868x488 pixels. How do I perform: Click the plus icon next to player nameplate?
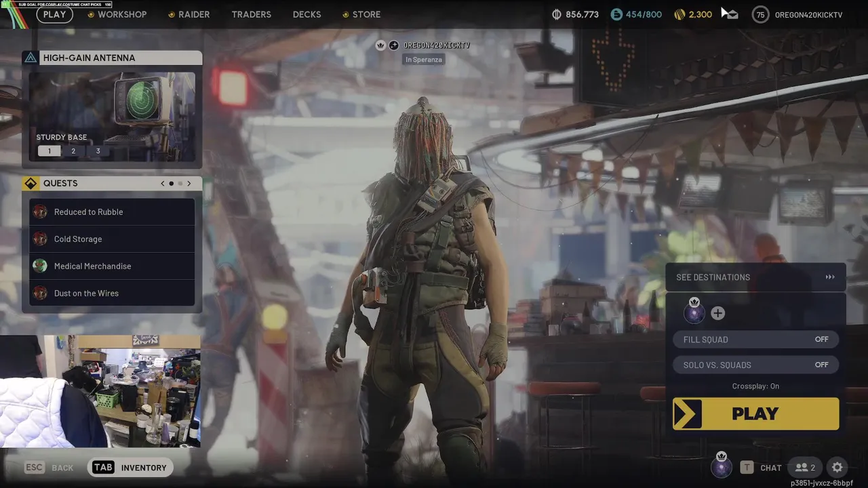(x=394, y=45)
